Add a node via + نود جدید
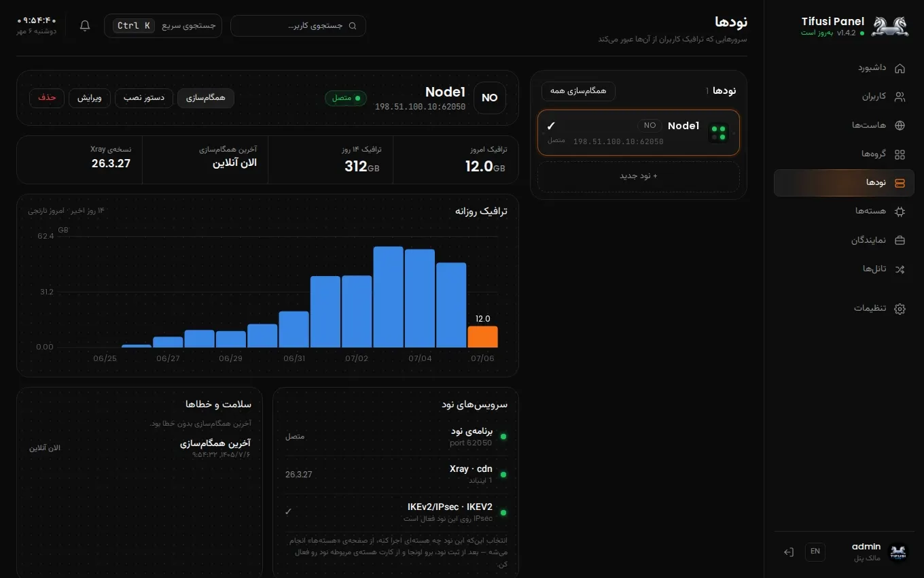The height and width of the screenshot is (578, 924). pyautogui.click(x=639, y=176)
